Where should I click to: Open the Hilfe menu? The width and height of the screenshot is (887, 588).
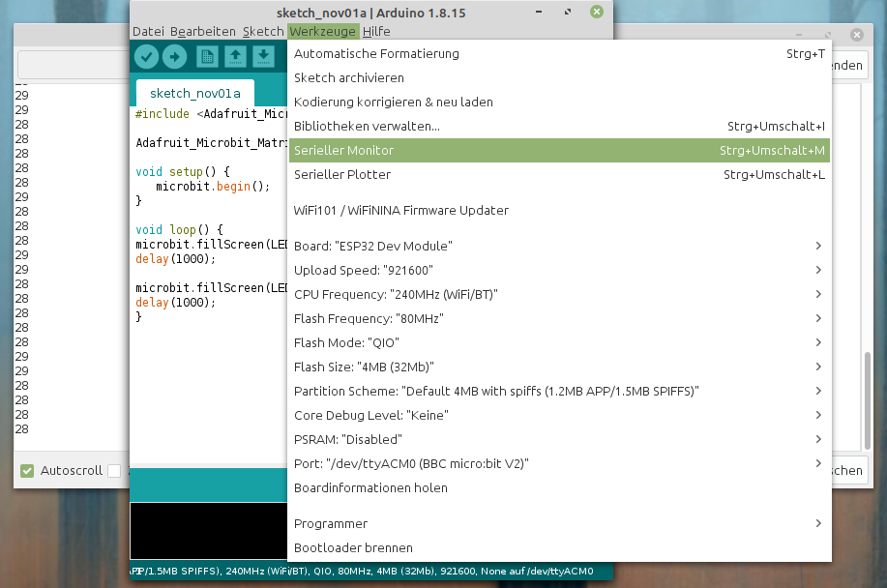click(376, 32)
